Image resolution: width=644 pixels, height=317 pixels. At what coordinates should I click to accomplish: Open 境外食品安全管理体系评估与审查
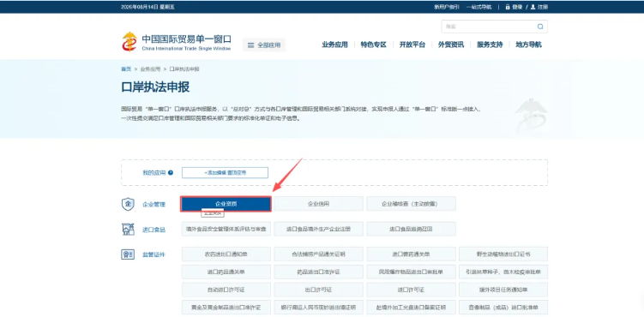pos(226,229)
